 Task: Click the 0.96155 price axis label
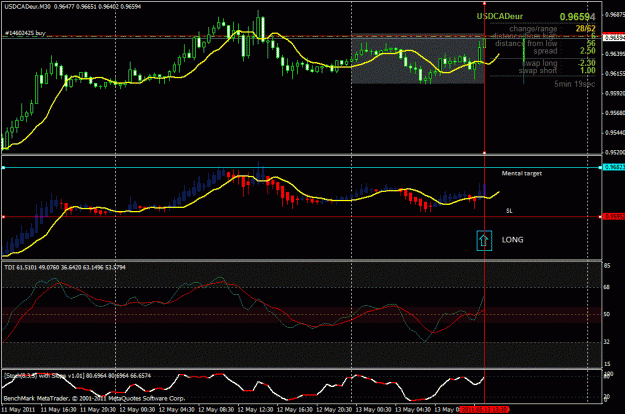(614, 74)
